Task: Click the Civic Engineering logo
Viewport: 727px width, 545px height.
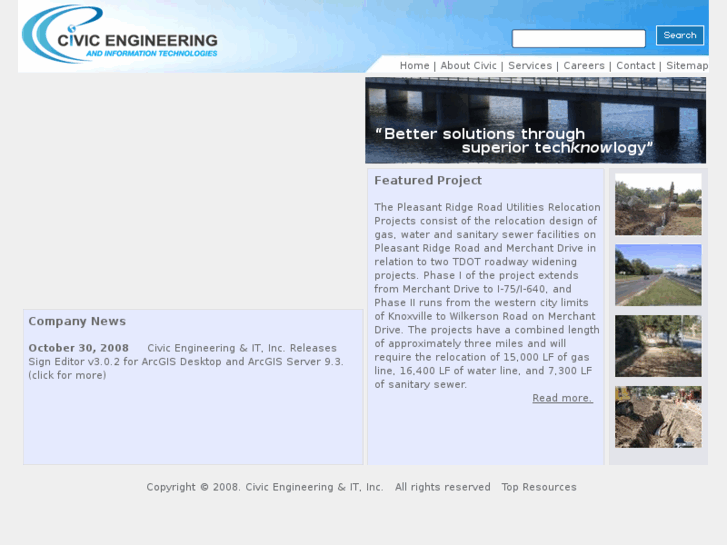Action: click(x=120, y=34)
